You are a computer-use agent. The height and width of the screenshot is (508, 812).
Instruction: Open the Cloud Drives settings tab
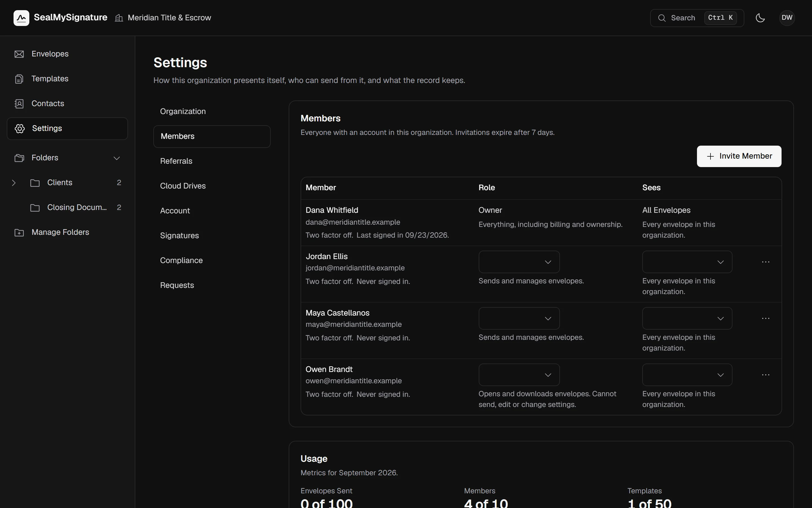(212, 186)
